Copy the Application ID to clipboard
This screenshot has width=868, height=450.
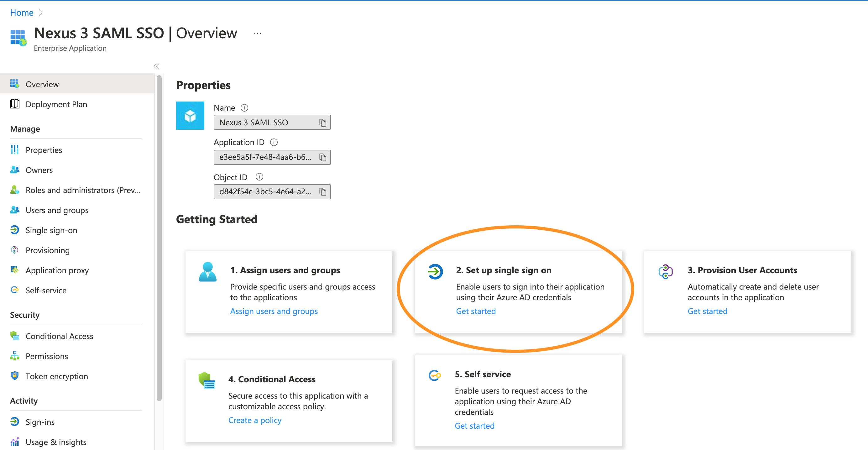pos(322,157)
